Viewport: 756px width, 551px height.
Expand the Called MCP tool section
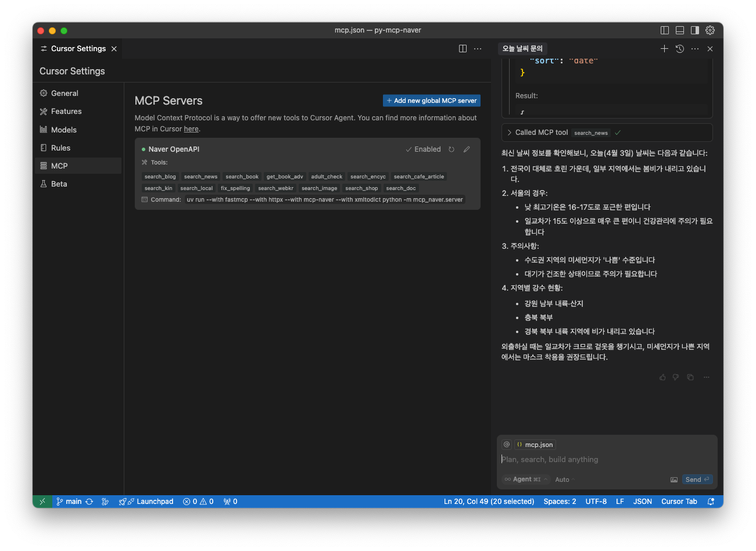click(607, 133)
